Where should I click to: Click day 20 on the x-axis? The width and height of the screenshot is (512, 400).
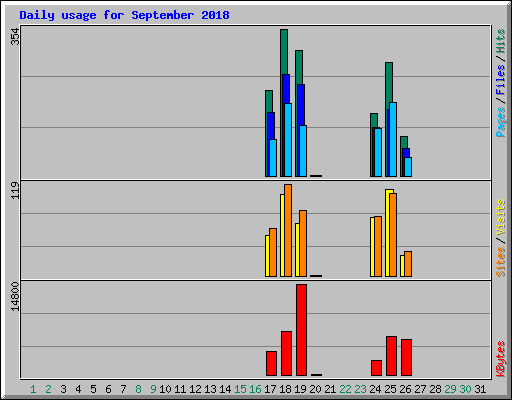click(315, 389)
